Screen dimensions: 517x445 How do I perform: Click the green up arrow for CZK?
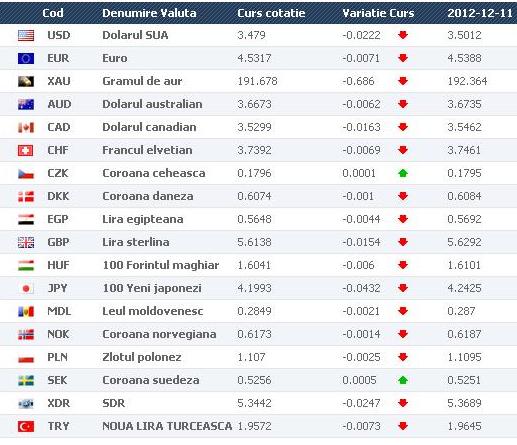point(403,173)
